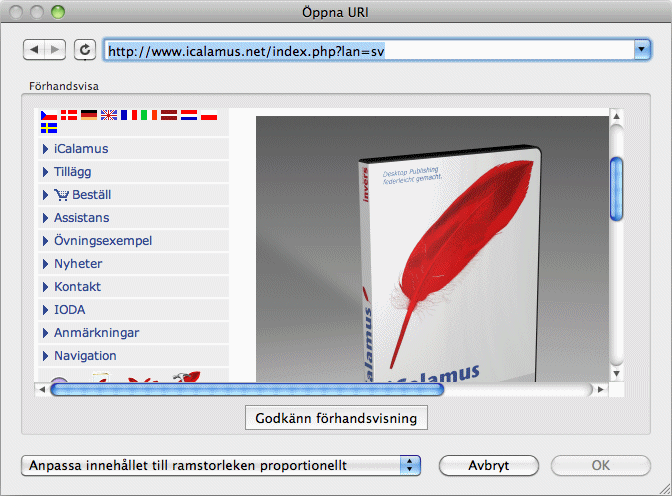Open the 'Anpassa innehållet' fit mode dropdown
Screen dimensions: 672x496
(221, 466)
